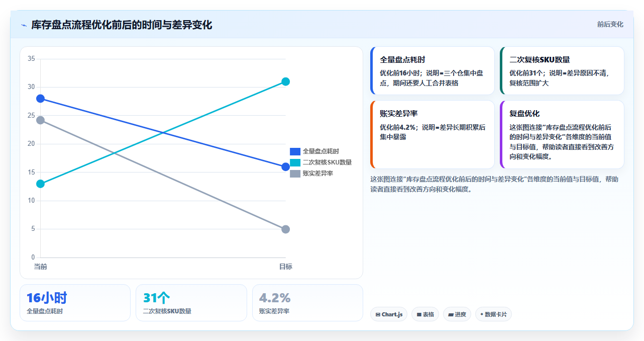Click the 30 y-axis tick label
644x341 pixels.
point(31,87)
